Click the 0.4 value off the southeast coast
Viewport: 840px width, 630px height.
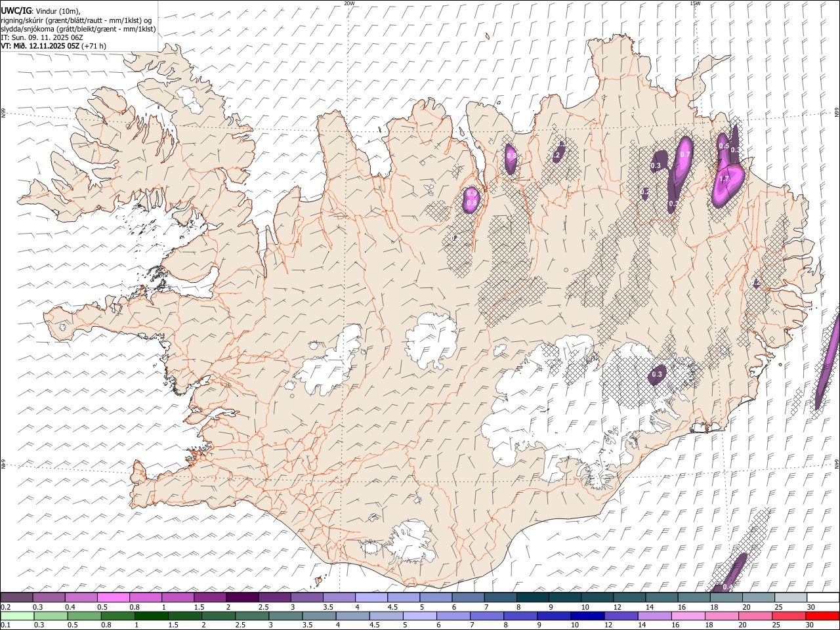click(x=728, y=586)
